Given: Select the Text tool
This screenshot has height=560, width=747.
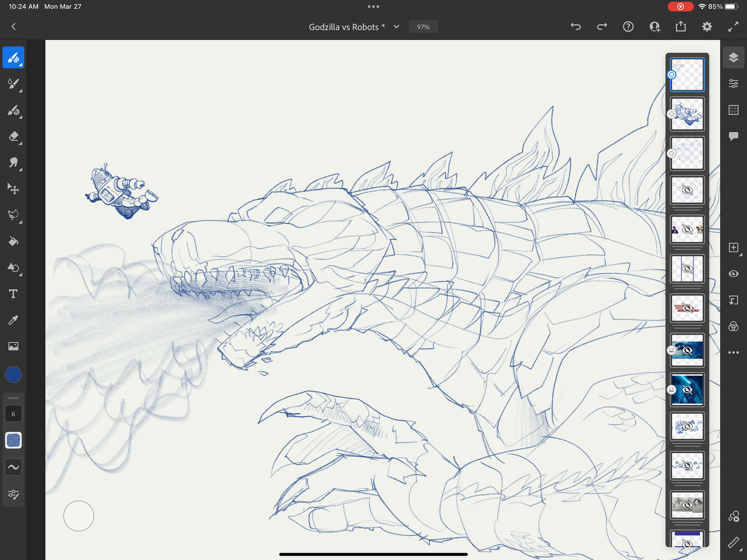Looking at the screenshot, I should point(13,294).
